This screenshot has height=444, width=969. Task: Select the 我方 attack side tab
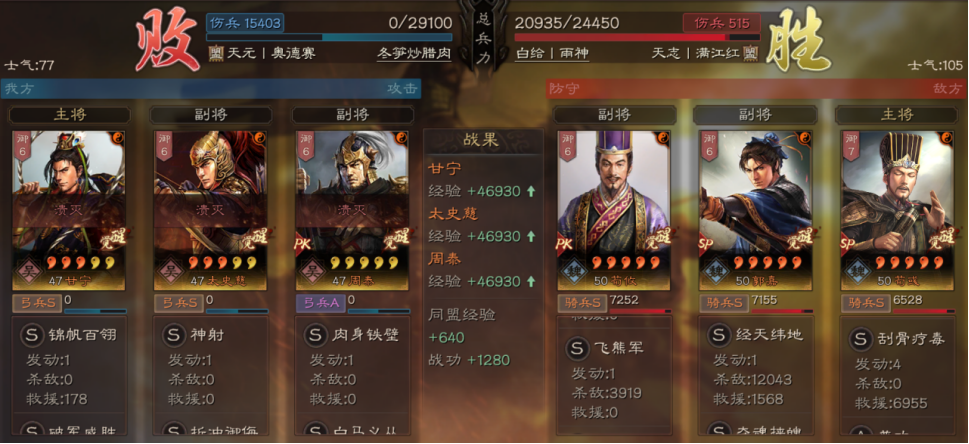point(211,88)
